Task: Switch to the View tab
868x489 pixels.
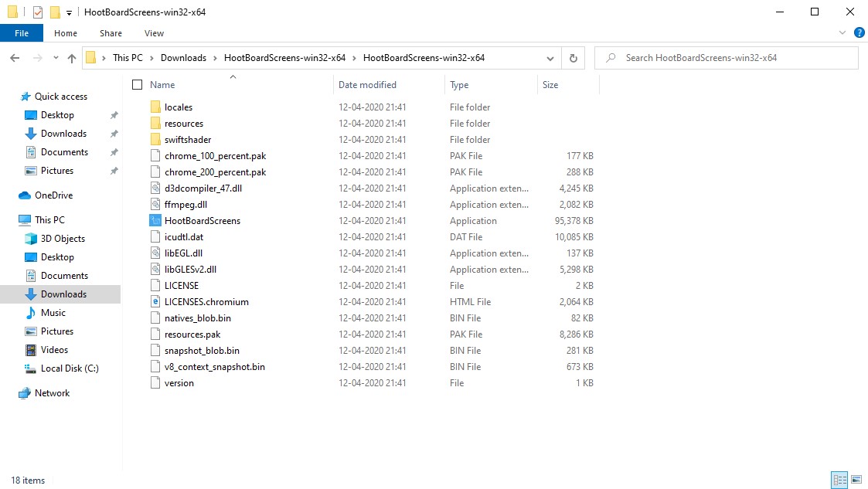Action: (x=154, y=33)
